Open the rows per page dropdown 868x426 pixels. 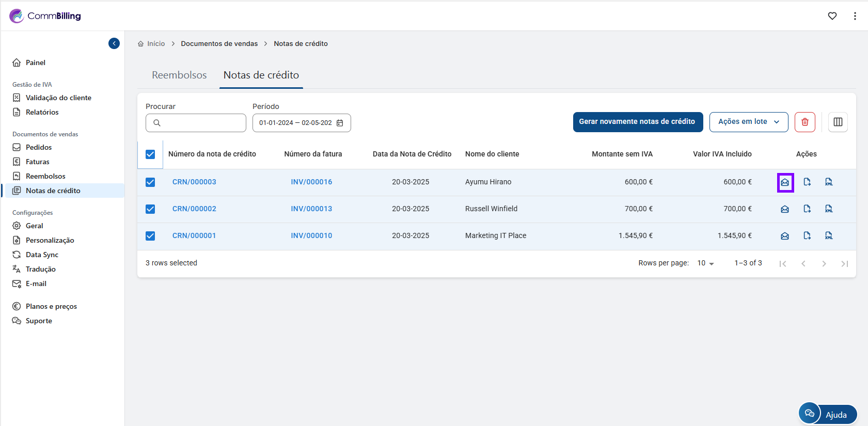(705, 263)
